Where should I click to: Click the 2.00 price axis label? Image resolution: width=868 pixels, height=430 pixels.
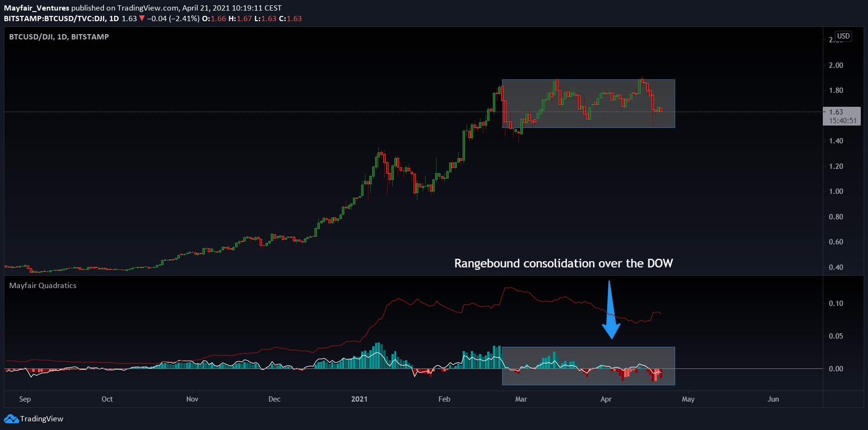point(836,65)
